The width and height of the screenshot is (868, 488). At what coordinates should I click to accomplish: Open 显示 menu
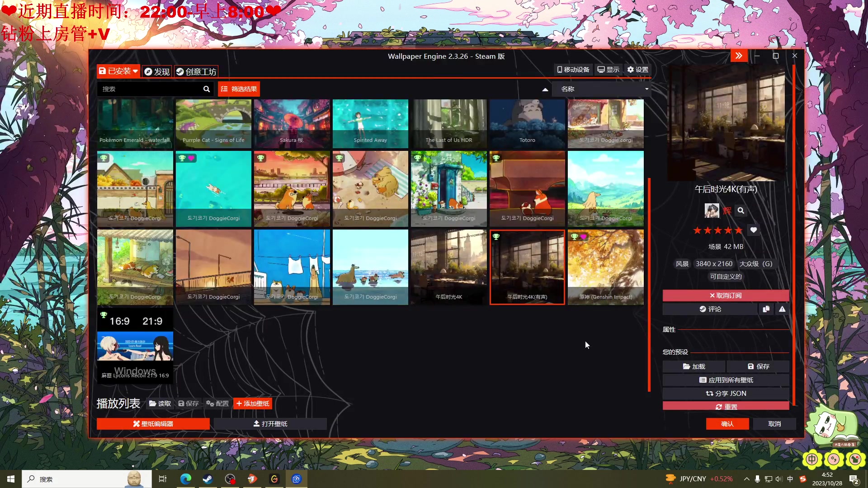(x=608, y=70)
